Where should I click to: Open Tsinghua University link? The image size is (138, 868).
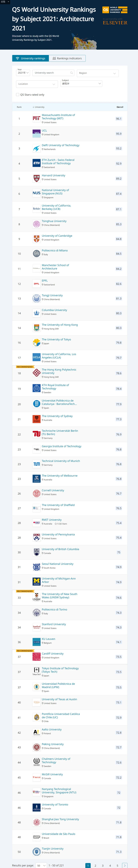pos(54,221)
